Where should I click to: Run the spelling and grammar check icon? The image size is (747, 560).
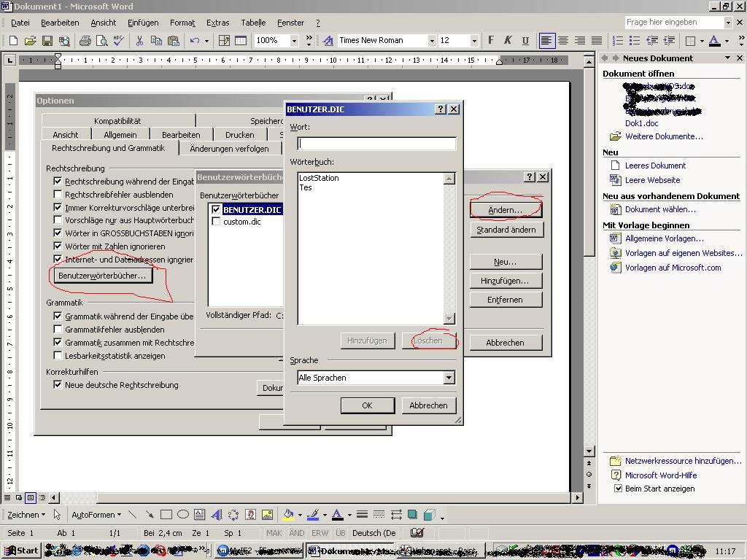(118, 41)
